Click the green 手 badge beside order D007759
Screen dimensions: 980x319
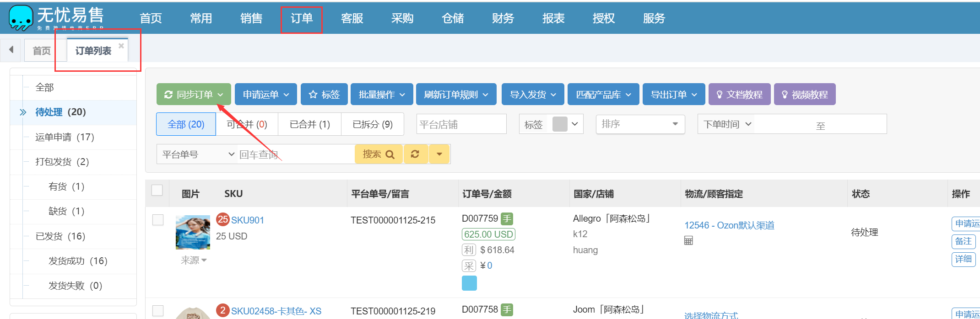(507, 219)
